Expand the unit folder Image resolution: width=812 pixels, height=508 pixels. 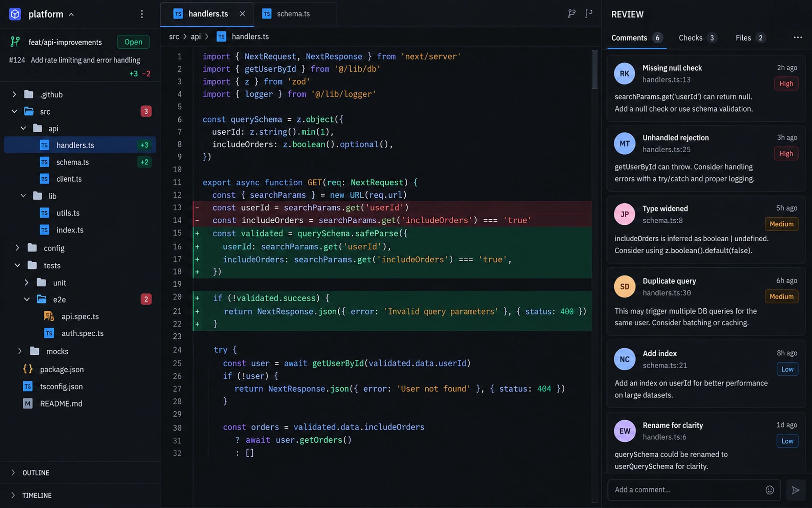[26, 282]
